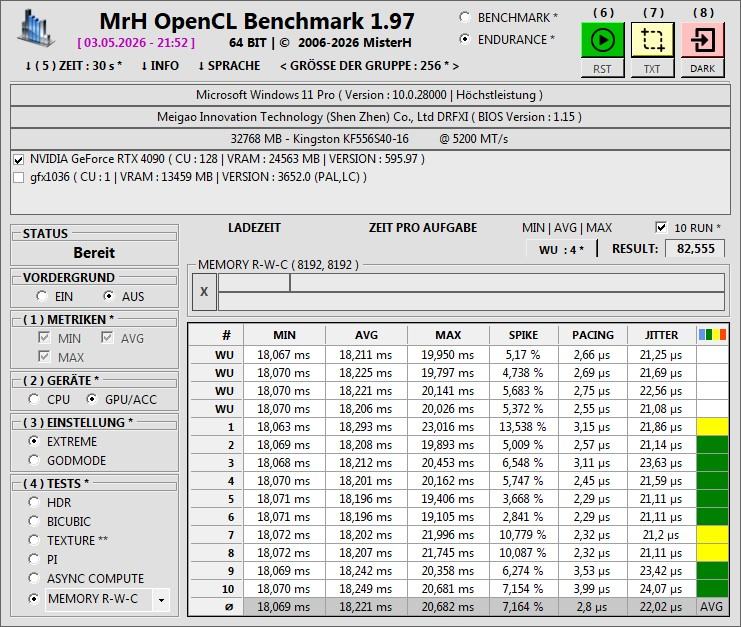This screenshot has width=741, height=627.
Task: Set VORDERGRUND to EIN
Action: click(42, 296)
